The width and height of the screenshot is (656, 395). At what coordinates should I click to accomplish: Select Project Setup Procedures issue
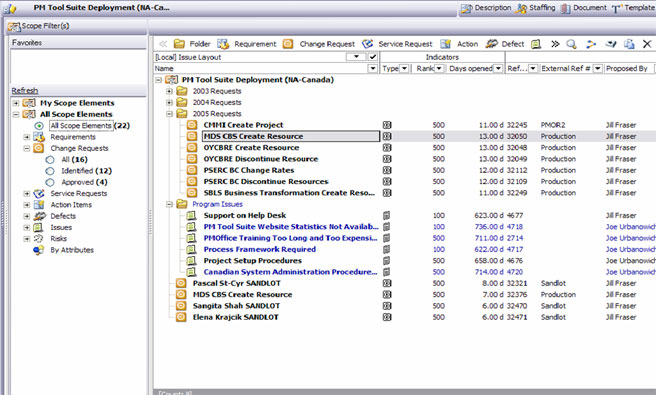click(x=253, y=261)
